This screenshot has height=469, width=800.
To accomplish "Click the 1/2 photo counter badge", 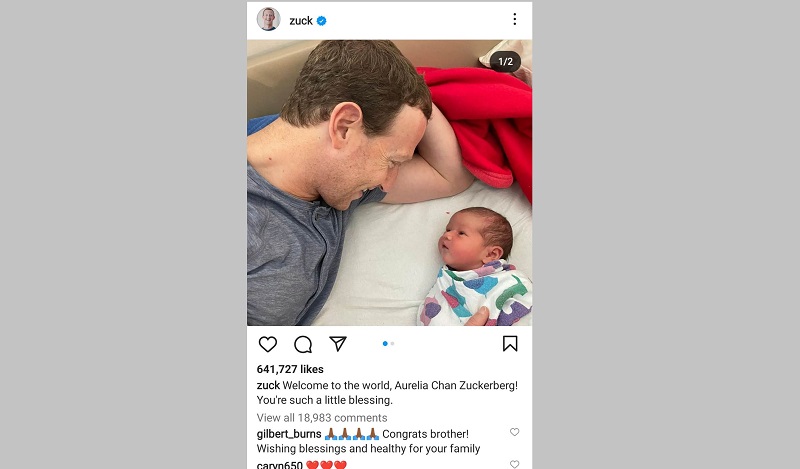I will pos(505,62).
